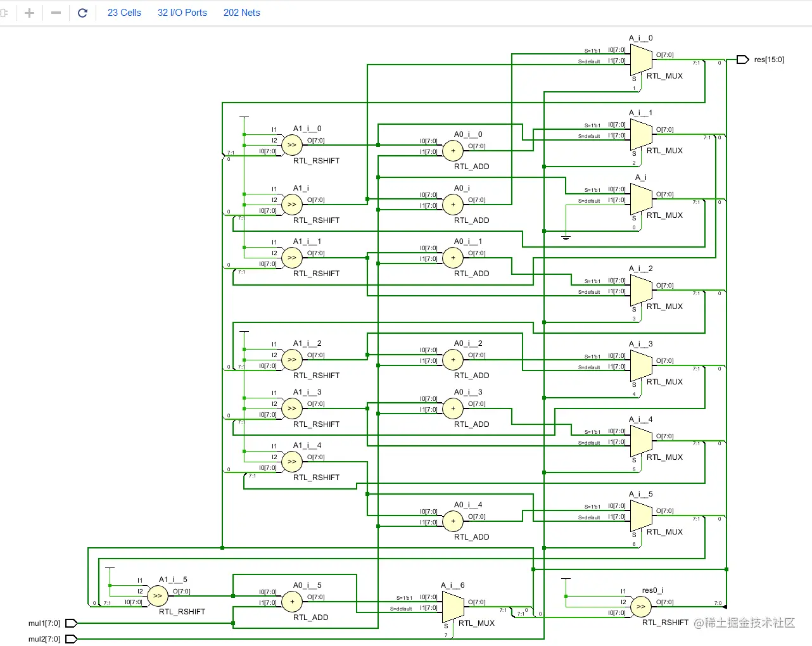
Task: Select the A_i__6 RTL_MUX block
Action: click(x=453, y=607)
